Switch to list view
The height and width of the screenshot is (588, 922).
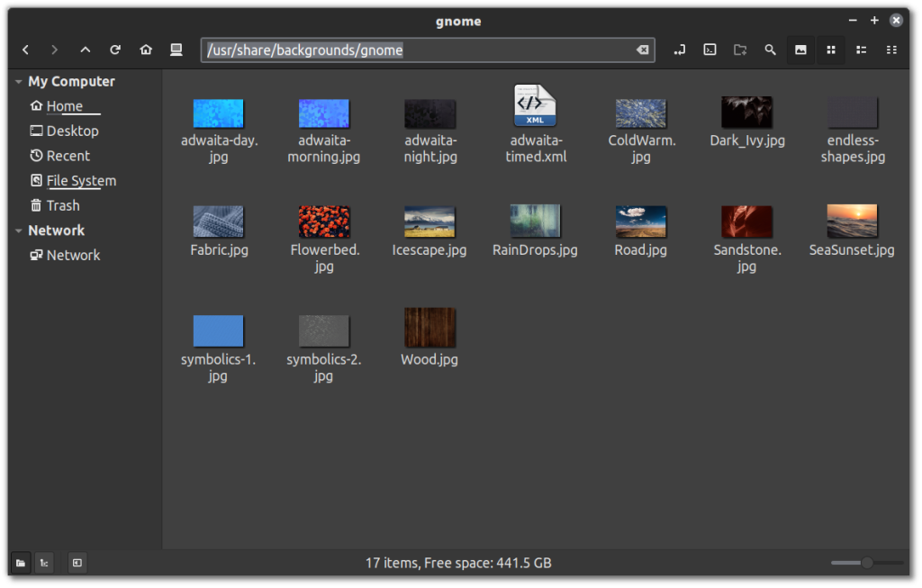pyautogui.click(x=861, y=50)
